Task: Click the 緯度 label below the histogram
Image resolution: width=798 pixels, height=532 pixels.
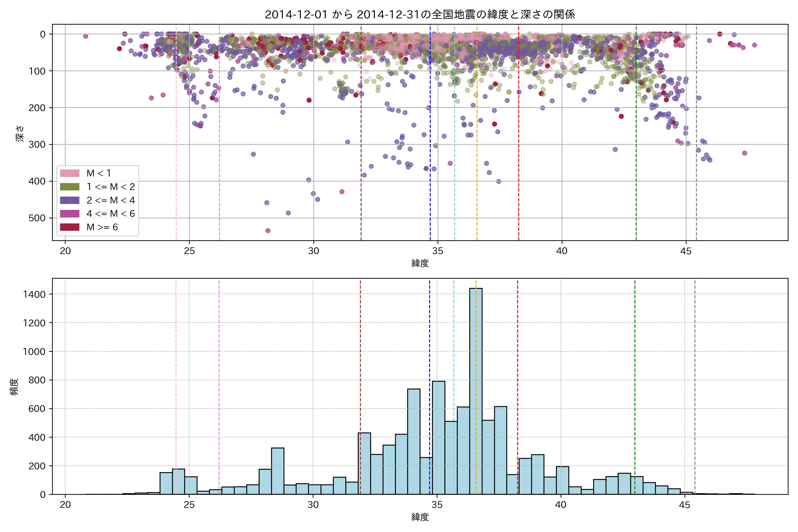Action: [x=420, y=517]
